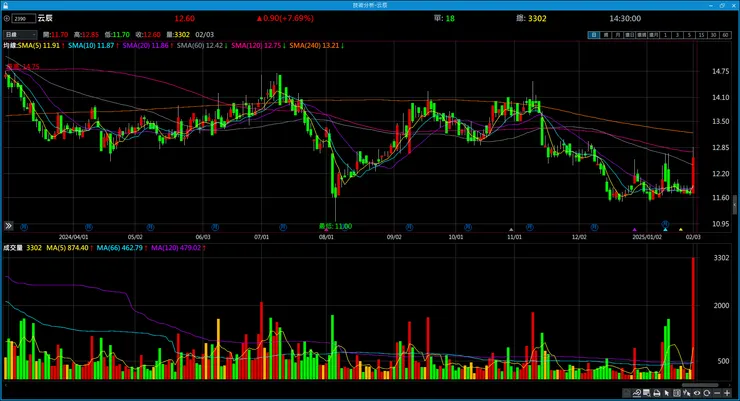Switch to the 月 monthly timeframe
740x401 pixels.
click(x=617, y=35)
